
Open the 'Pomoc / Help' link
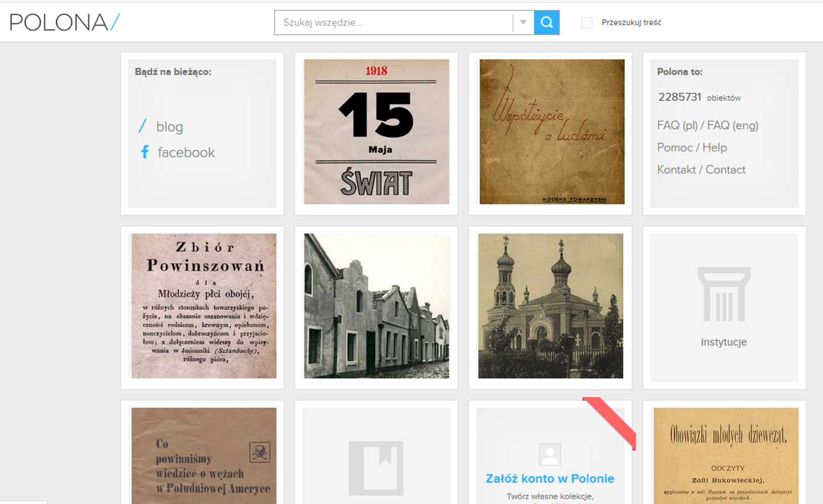(692, 147)
